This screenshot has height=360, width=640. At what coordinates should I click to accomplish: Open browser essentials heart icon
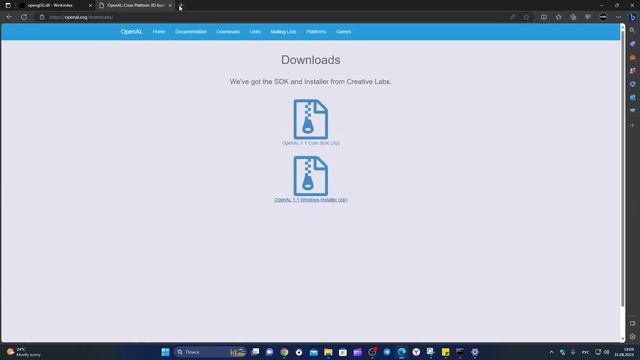tap(588, 17)
